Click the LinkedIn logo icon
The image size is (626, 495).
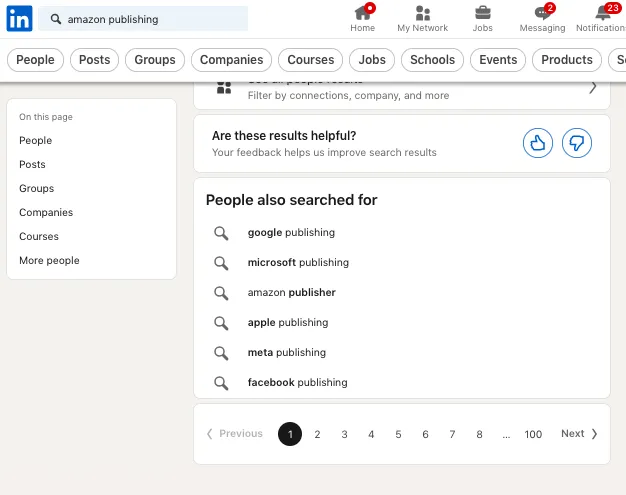(19, 18)
